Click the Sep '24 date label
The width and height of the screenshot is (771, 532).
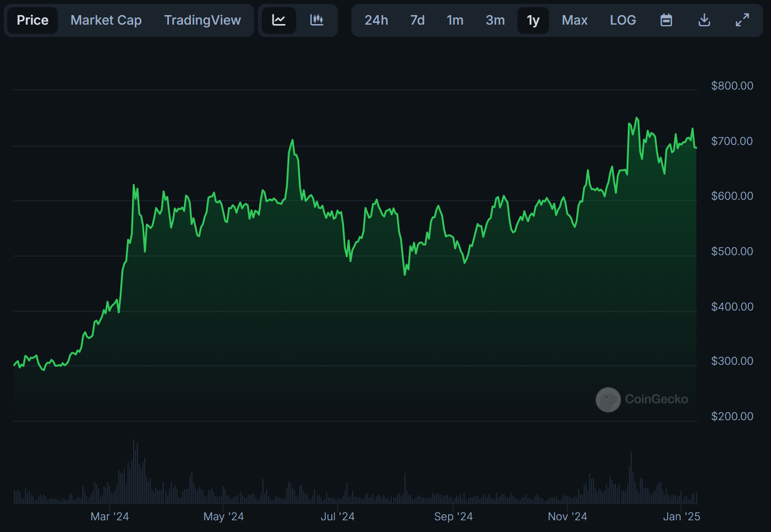[453, 516]
